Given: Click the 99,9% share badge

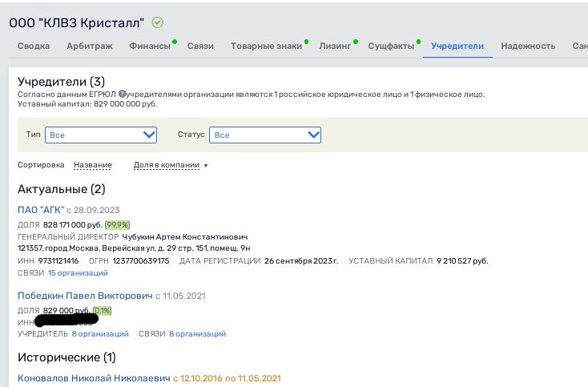Looking at the screenshot, I should click(118, 224).
